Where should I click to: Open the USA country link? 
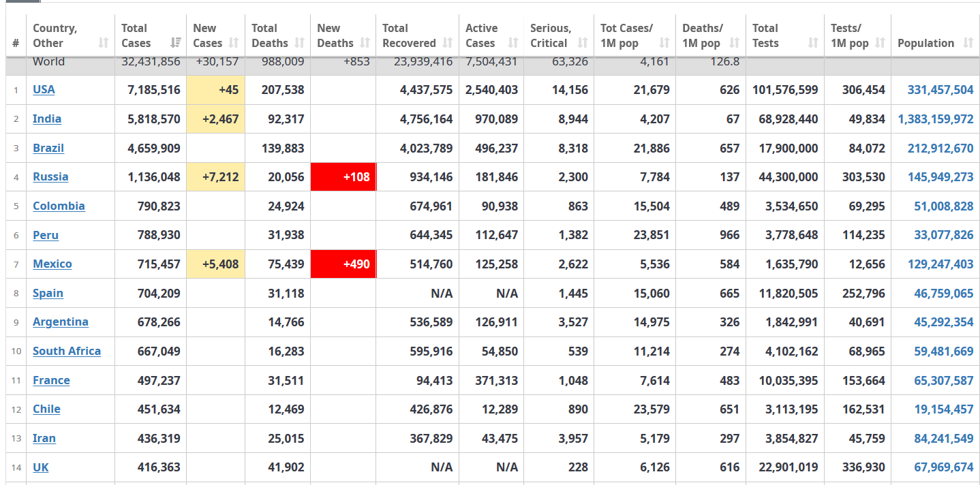point(44,89)
